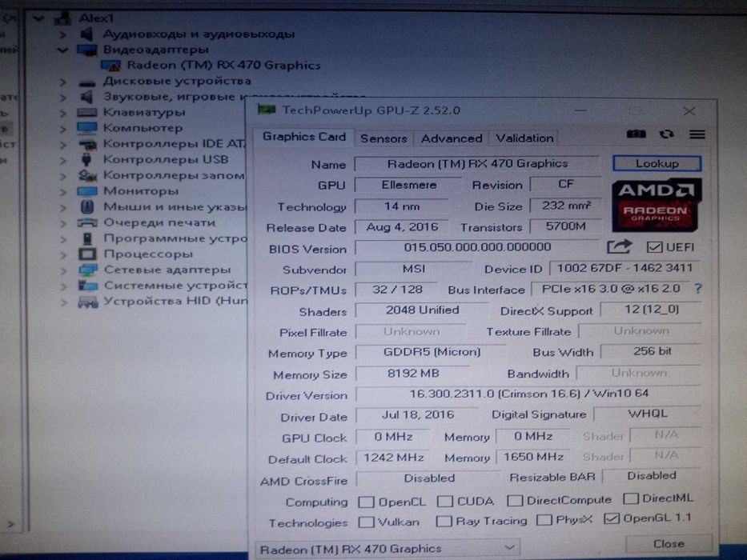Click the Аудиовходы и аудиовыходы speaker icon
Screen dimensions: 747x560
pyautogui.click(x=86, y=34)
